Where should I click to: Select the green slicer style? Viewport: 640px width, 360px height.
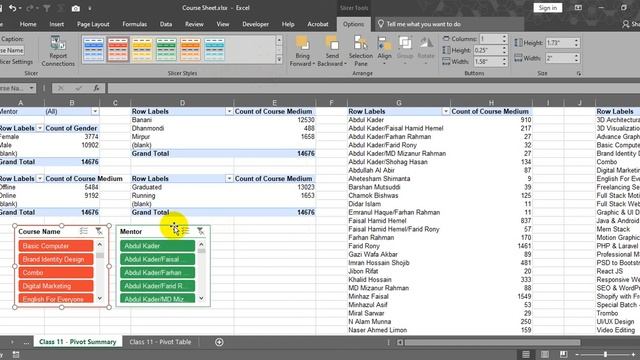point(166,49)
